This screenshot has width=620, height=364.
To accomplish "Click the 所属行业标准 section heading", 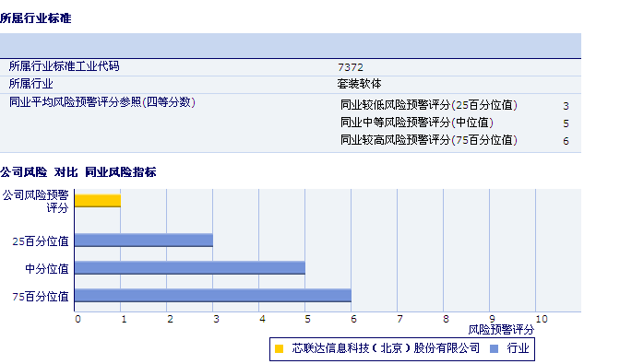I will 36,18.
